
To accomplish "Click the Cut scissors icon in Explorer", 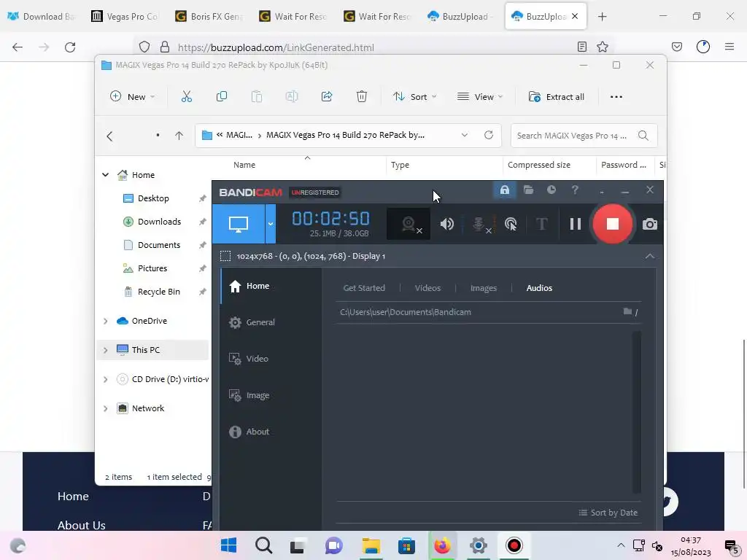I will (187, 97).
